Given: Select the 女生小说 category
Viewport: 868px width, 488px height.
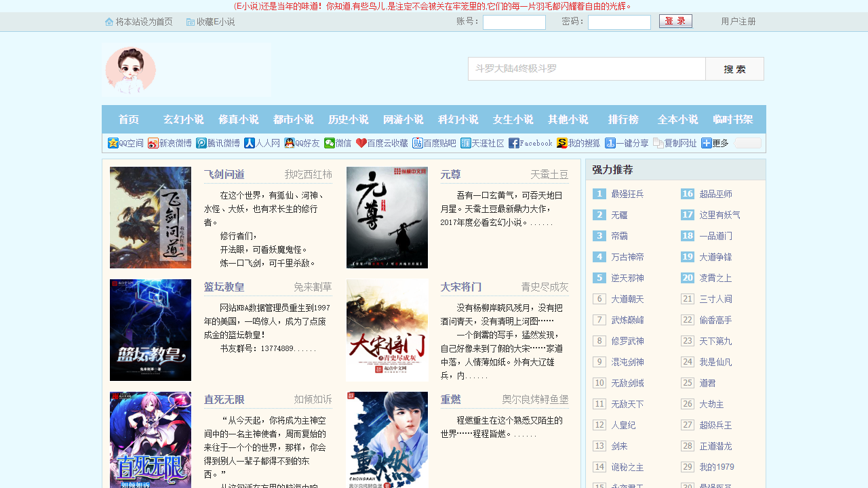Looking at the screenshot, I should coord(513,119).
